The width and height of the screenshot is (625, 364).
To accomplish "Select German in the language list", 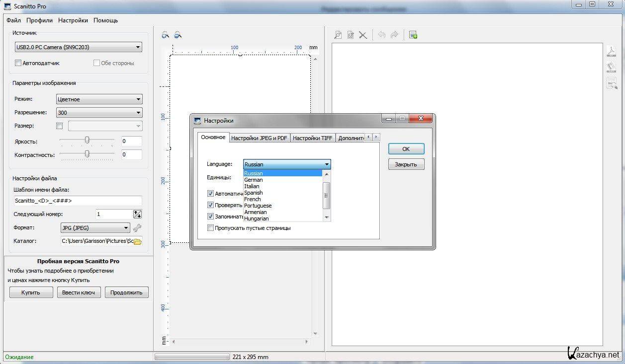I will (254, 180).
